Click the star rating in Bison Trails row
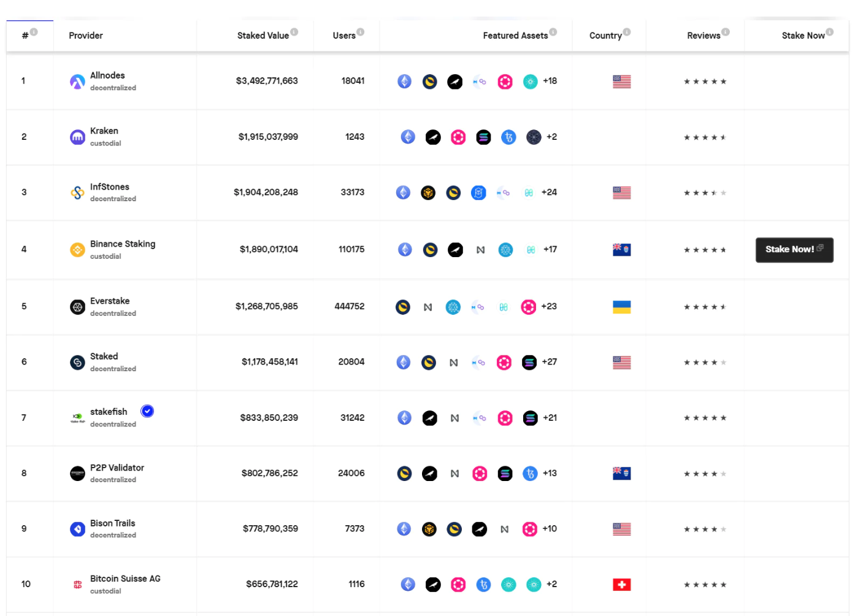This screenshot has height=616, width=855. tap(705, 529)
